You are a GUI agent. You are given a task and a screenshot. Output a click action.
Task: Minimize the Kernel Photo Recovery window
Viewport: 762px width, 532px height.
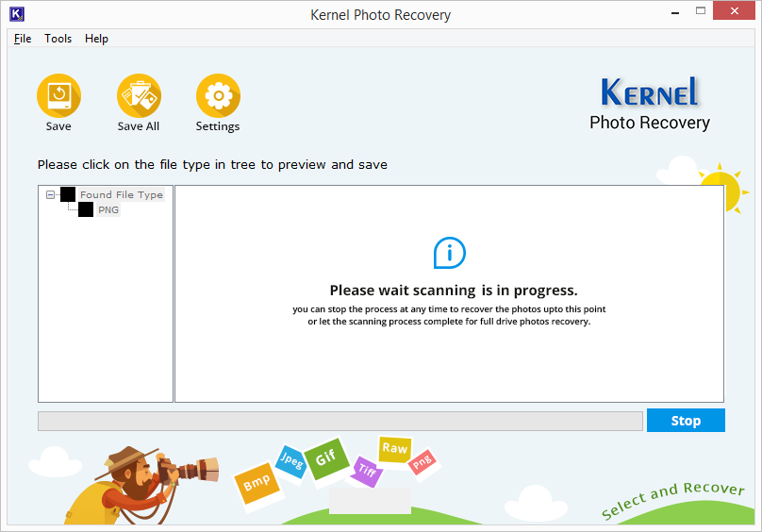point(675,11)
